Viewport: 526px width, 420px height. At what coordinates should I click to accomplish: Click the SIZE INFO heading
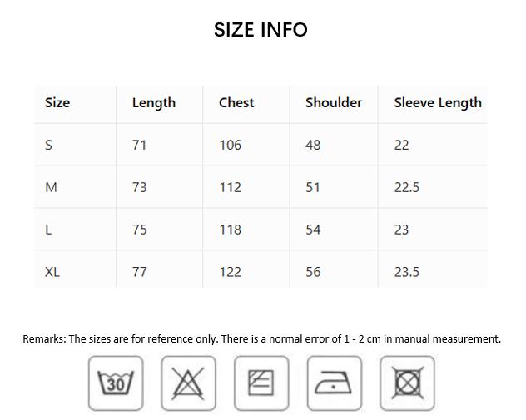[261, 29]
